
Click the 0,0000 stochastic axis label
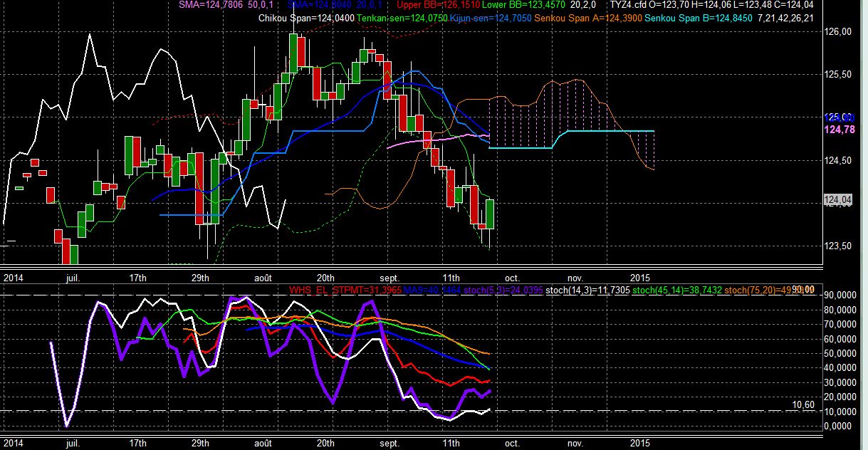pos(840,426)
